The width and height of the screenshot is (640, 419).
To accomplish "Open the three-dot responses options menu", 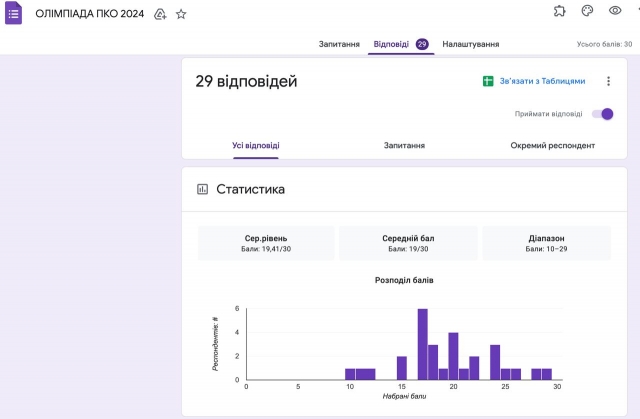I will point(608,81).
